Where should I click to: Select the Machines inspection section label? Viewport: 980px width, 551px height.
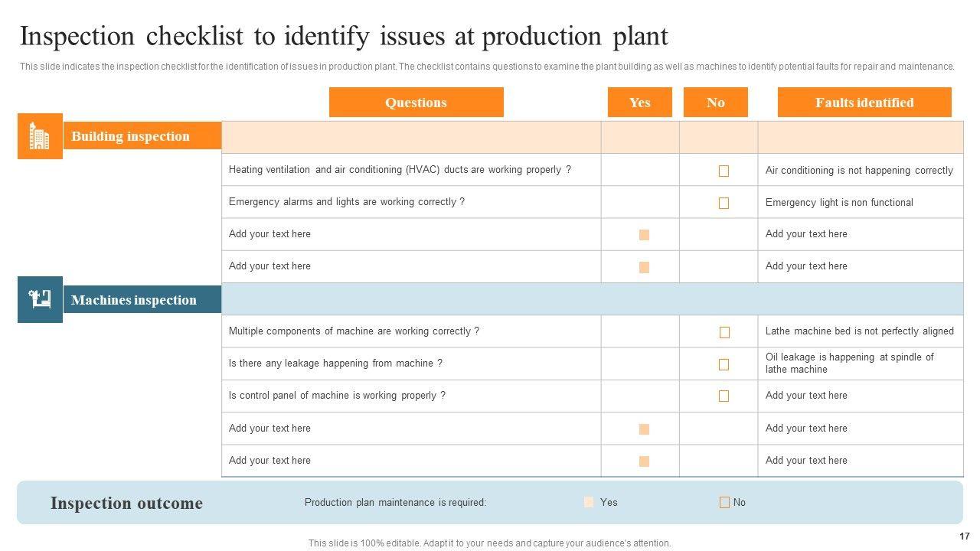pos(134,300)
